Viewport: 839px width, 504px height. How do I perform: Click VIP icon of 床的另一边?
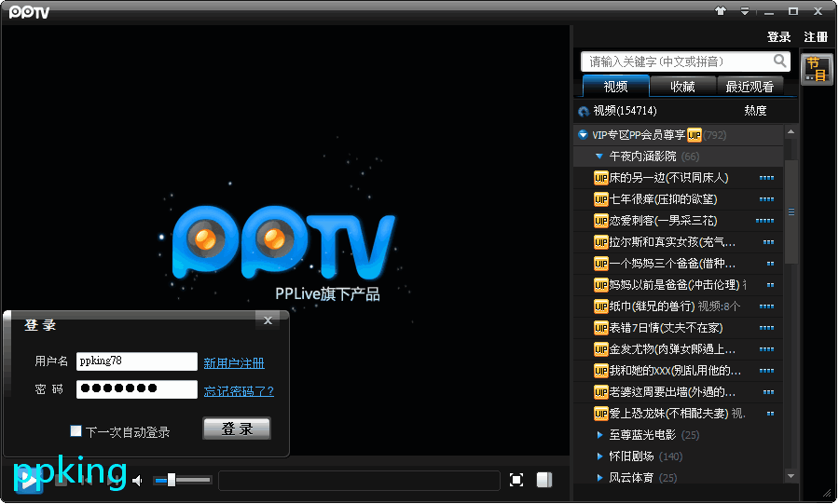pyautogui.click(x=601, y=178)
